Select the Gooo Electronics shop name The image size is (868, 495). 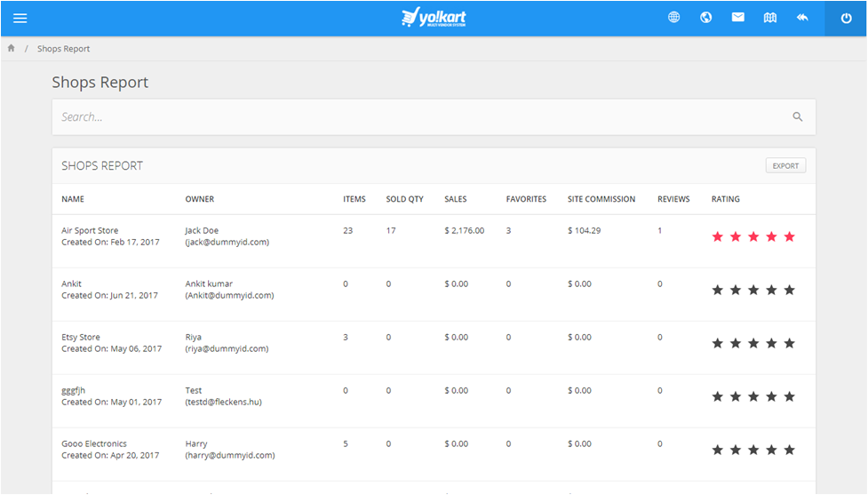click(x=94, y=443)
